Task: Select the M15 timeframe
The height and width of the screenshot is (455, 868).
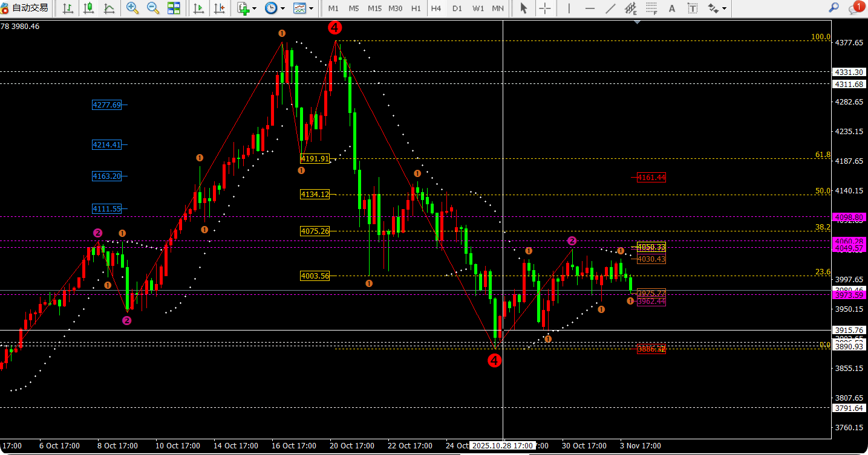Action: pos(374,8)
